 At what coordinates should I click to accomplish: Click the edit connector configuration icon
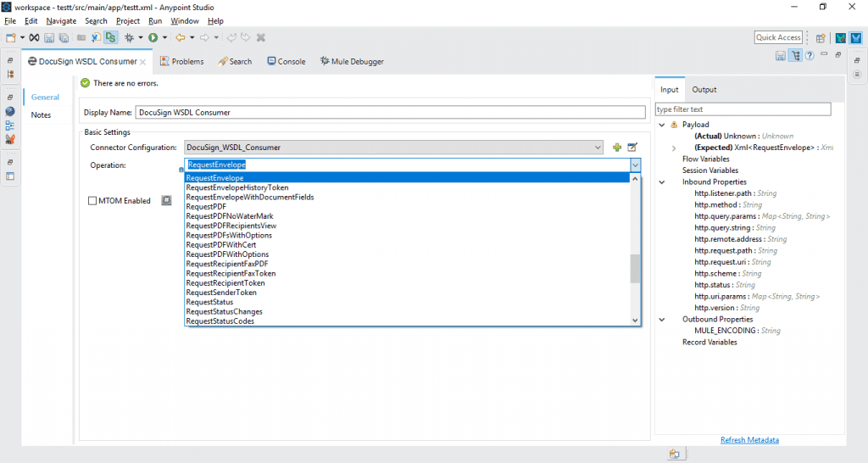632,148
